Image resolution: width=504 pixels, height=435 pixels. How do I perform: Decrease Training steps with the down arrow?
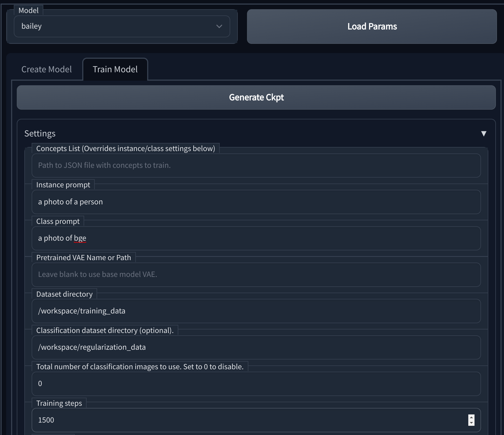pyautogui.click(x=471, y=423)
